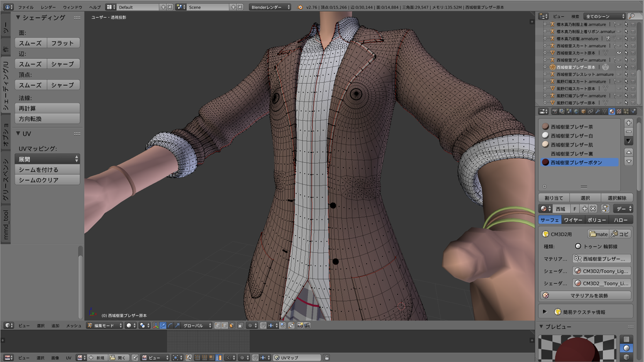
Task: Open the ヘルプ menu
Action: [x=94, y=7]
